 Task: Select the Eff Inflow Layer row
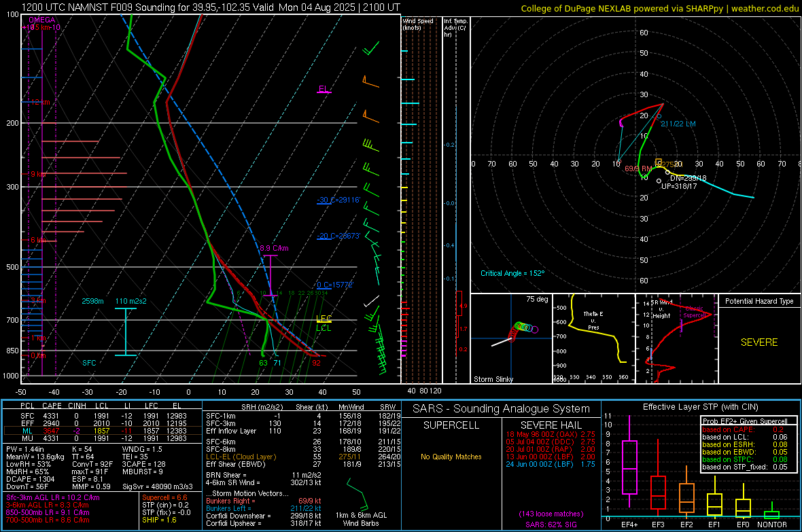tap(303, 431)
